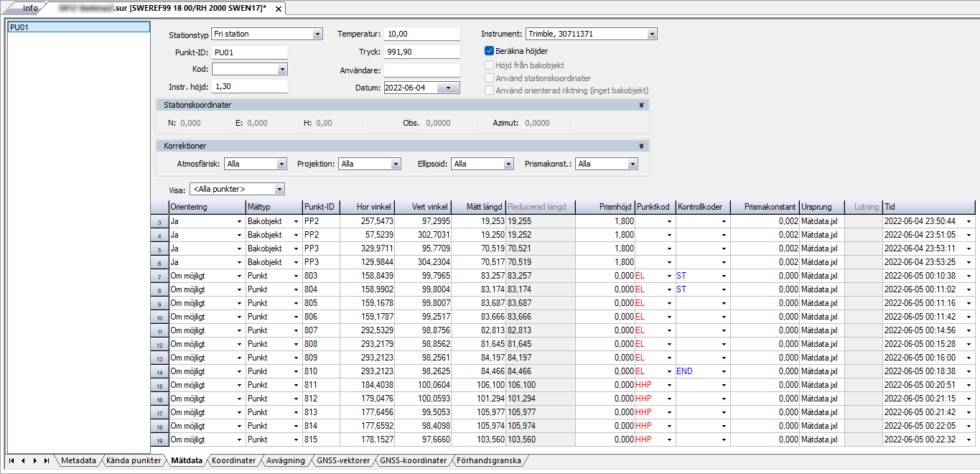Go to last sheet tab arrow
This screenshot has width=980, height=474.
coord(46,460)
